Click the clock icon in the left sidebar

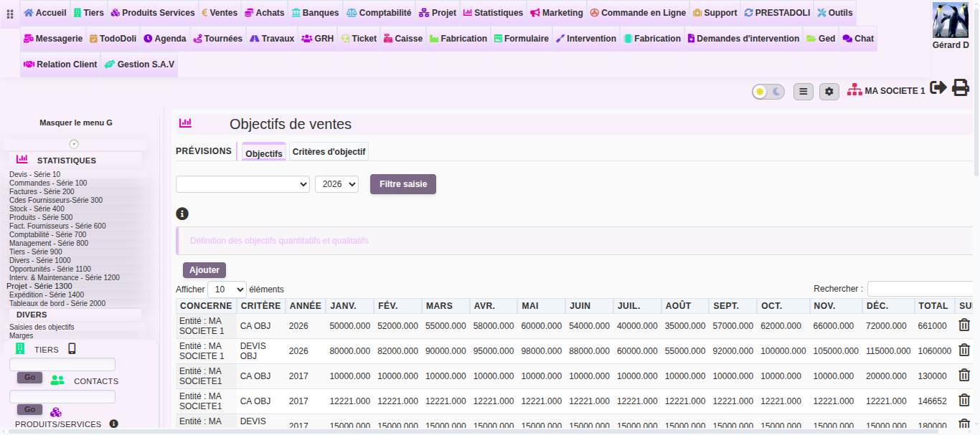coord(74,144)
